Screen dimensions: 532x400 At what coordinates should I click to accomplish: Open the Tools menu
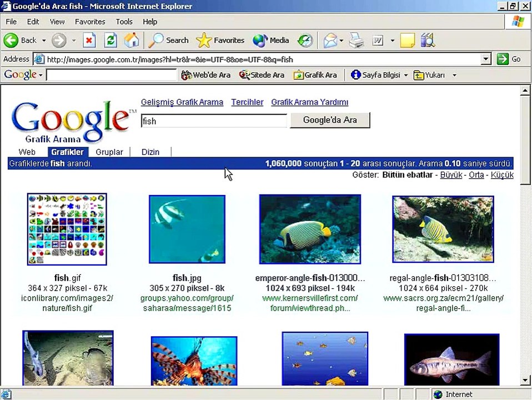pyautogui.click(x=124, y=22)
